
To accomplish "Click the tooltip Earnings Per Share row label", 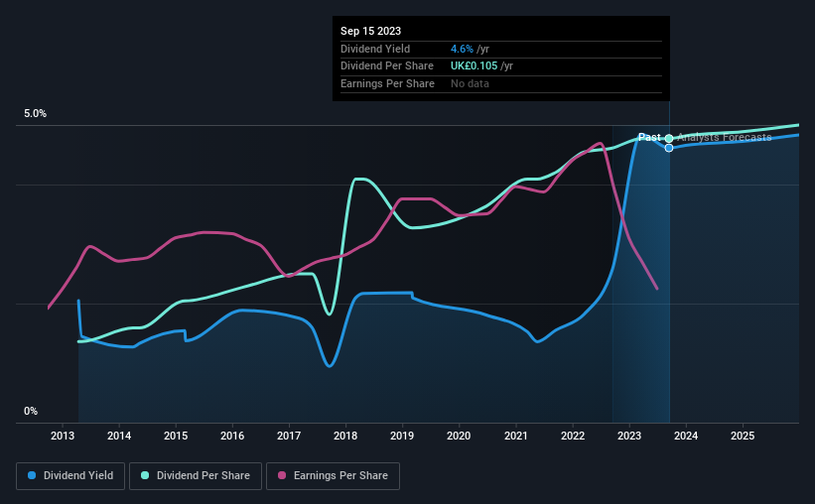I will tap(388, 83).
